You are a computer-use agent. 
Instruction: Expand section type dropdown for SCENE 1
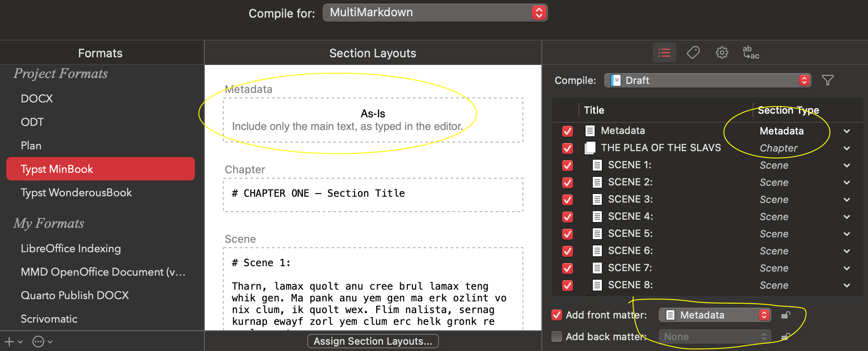pyautogui.click(x=847, y=166)
